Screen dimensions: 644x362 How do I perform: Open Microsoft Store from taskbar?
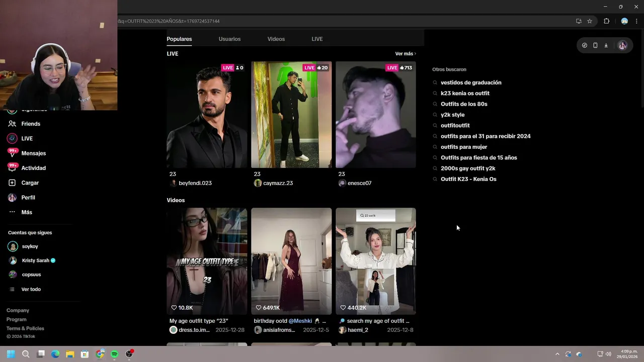click(85, 354)
